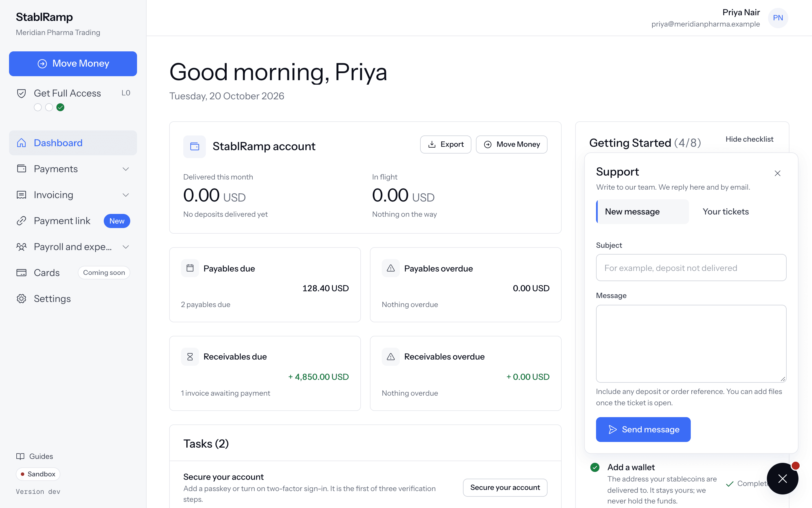This screenshot has width=812, height=508.
Task: Click the Receivables due hourglass icon
Action: 190,356
